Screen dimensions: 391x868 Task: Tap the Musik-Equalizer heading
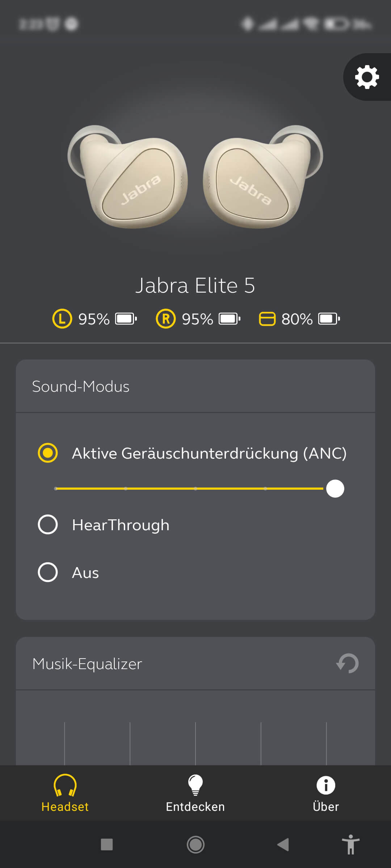87,664
